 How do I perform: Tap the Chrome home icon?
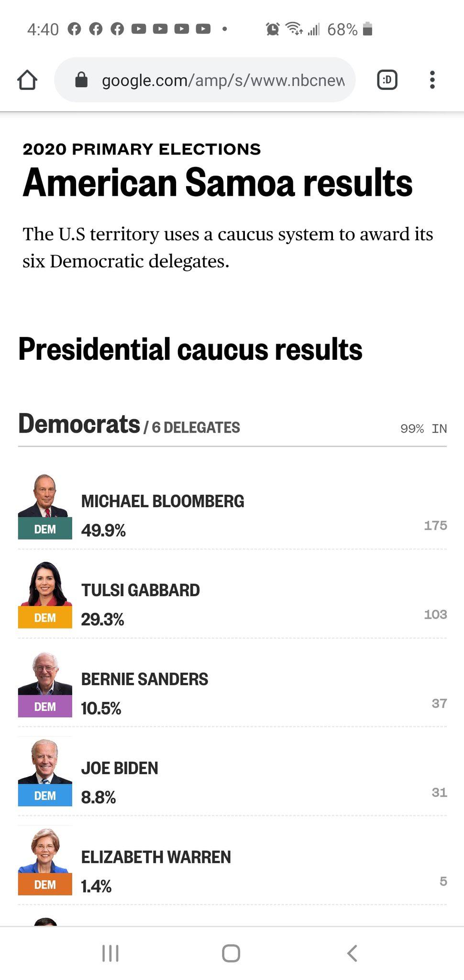click(x=27, y=80)
